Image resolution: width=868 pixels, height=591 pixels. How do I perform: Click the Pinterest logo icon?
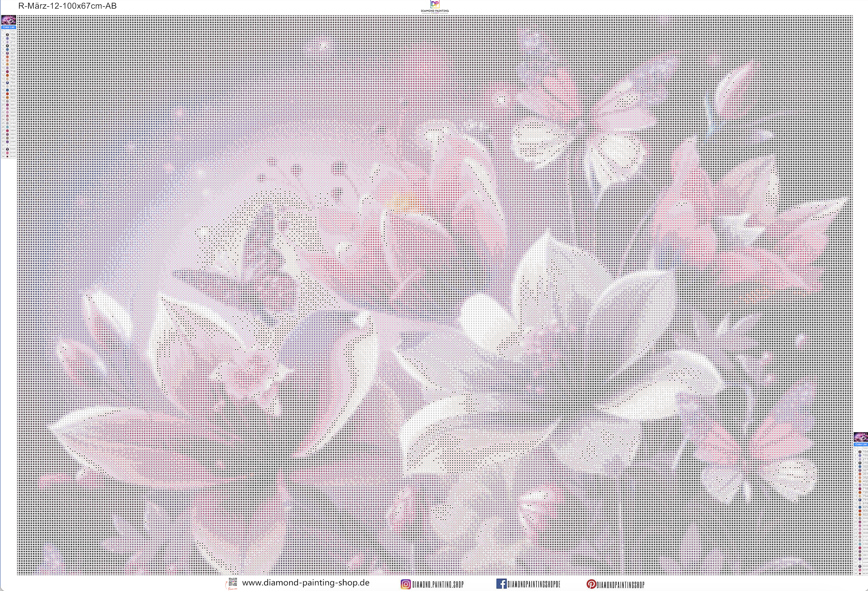pos(591,584)
